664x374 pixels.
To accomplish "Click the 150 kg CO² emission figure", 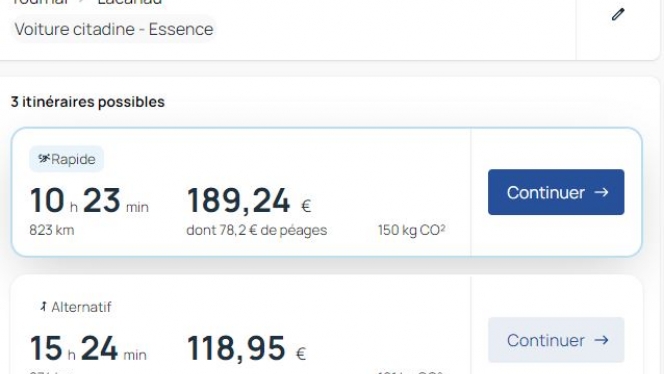I will [x=411, y=230].
